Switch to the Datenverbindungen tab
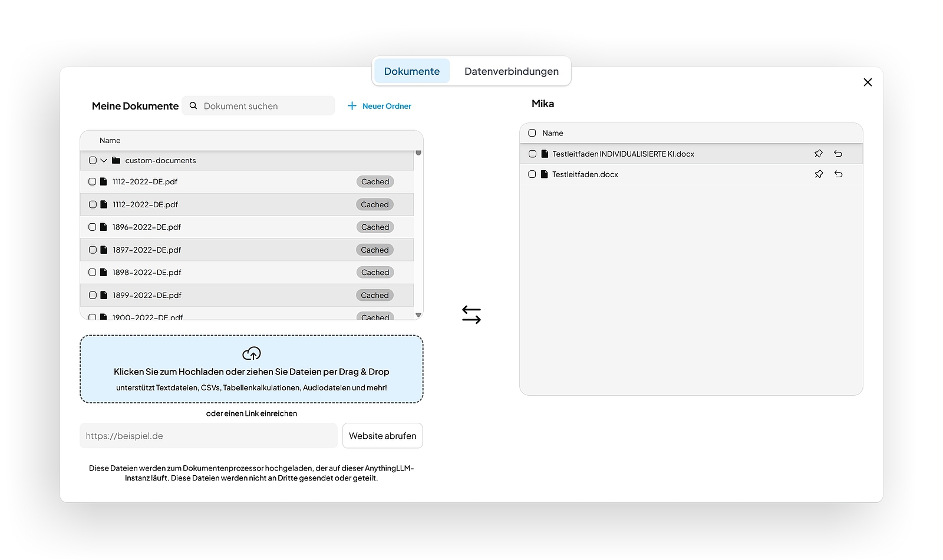 point(511,71)
